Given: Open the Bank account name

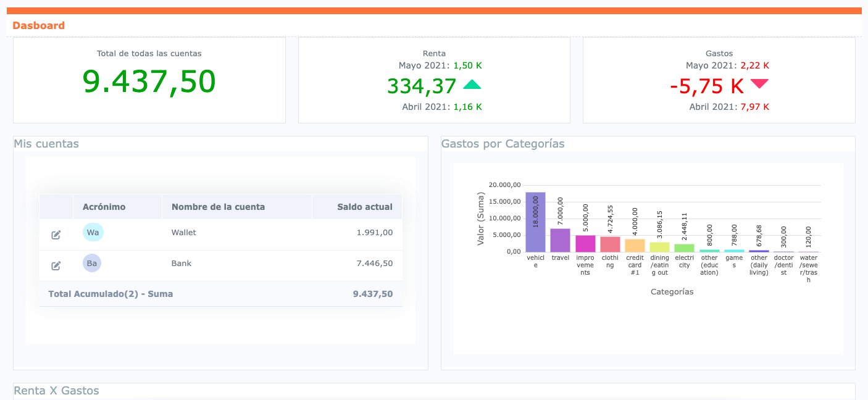Looking at the screenshot, I should tap(182, 264).
